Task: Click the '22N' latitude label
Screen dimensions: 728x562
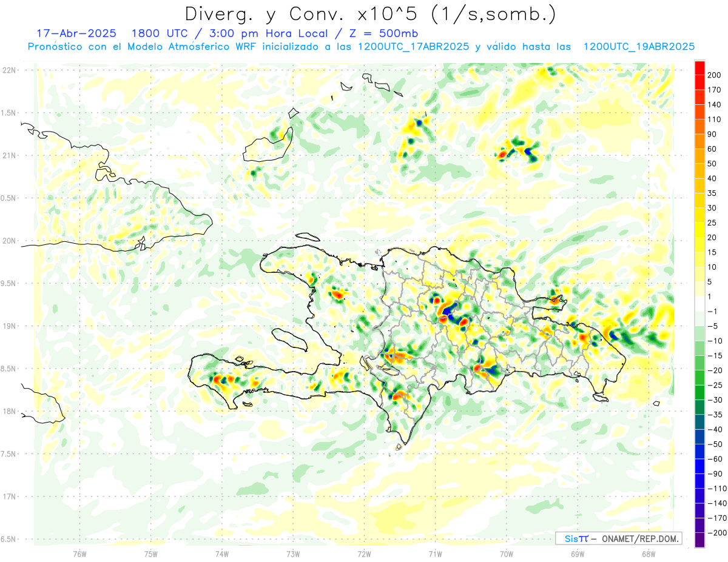Action: 9,70
